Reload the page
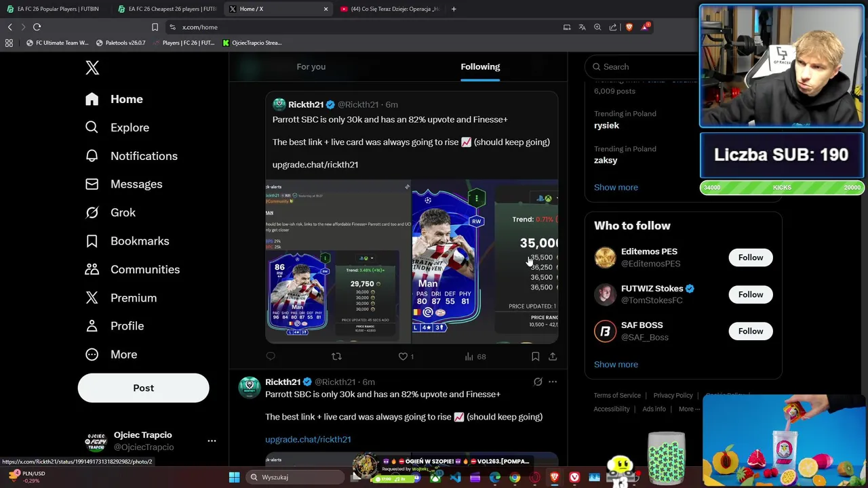This screenshot has width=868, height=488. (x=37, y=27)
